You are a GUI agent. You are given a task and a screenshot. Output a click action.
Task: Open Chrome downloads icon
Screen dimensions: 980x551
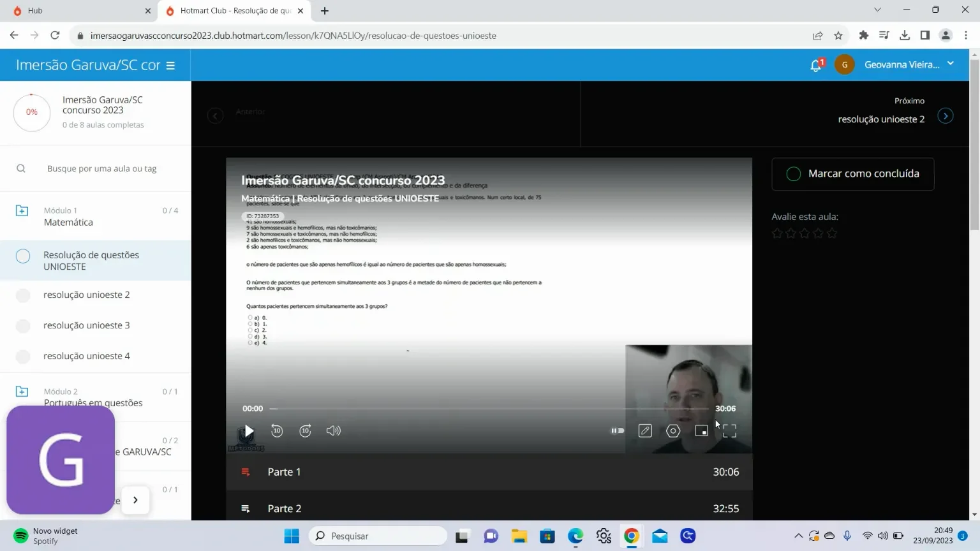(x=905, y=36)
